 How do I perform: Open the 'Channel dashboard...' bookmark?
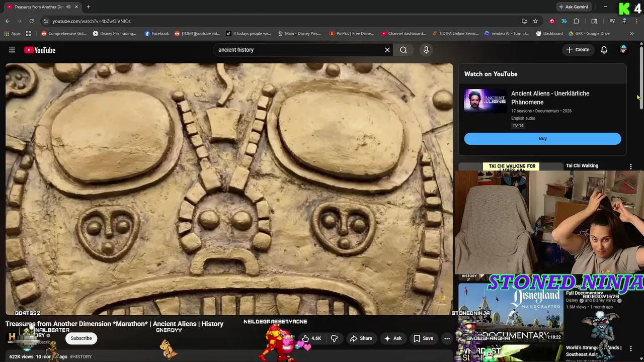coord(404,34)
